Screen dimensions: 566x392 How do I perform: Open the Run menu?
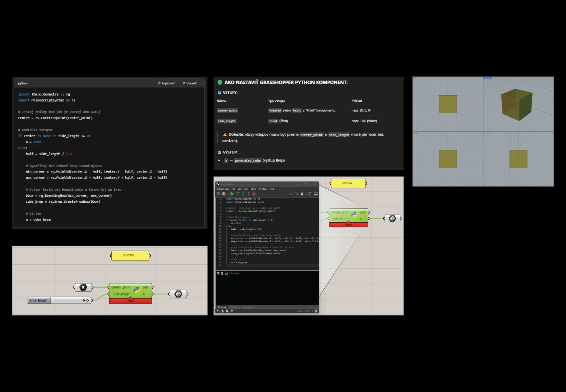(246, 189)
